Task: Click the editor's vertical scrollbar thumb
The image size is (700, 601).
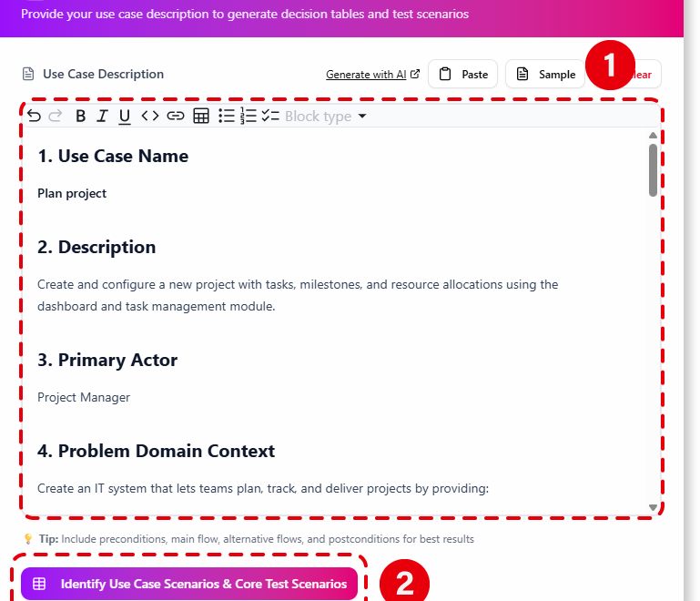Action: tap(653, 169)
